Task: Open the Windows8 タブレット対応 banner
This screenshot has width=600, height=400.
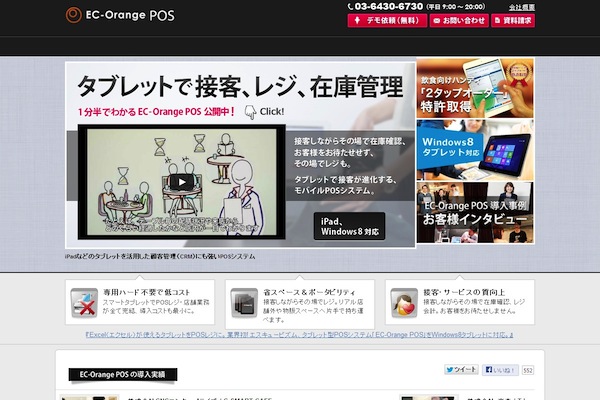Action: click(x=475, y=150)
